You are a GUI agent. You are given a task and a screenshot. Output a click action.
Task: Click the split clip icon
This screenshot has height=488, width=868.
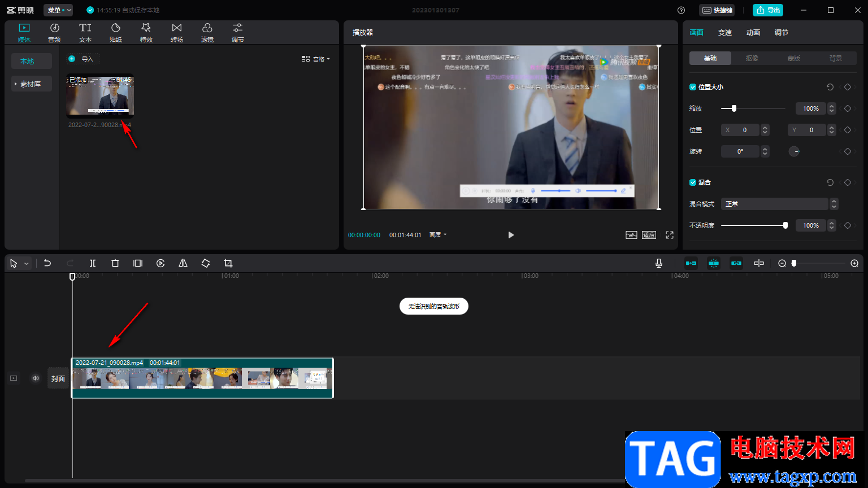click(93, 263)
